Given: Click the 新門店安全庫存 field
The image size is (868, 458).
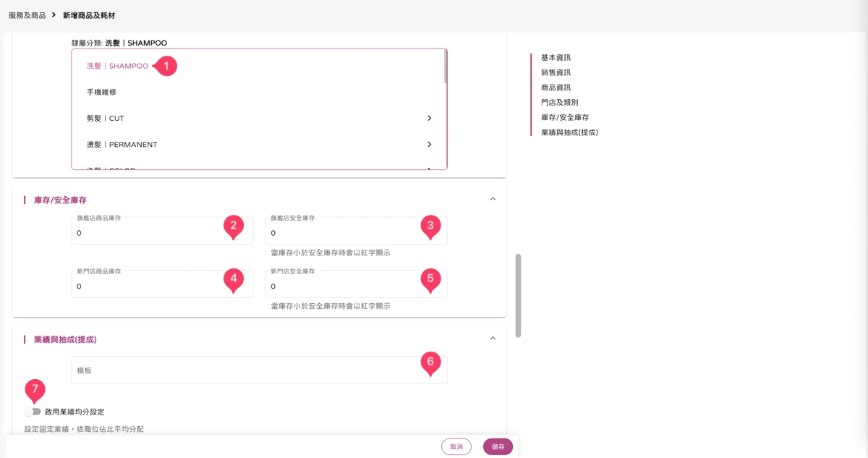Looking at the screenshot, I should click(x=356, y=284).
